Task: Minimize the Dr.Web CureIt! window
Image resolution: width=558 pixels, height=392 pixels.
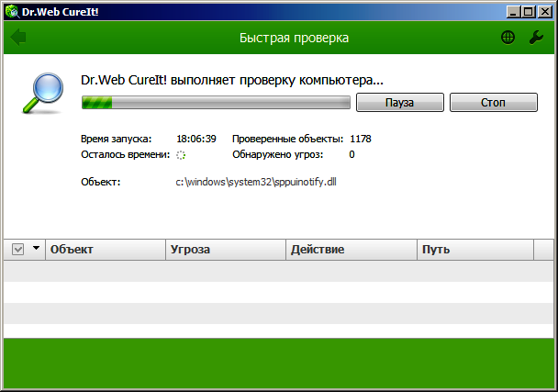Action: [513, 12]
